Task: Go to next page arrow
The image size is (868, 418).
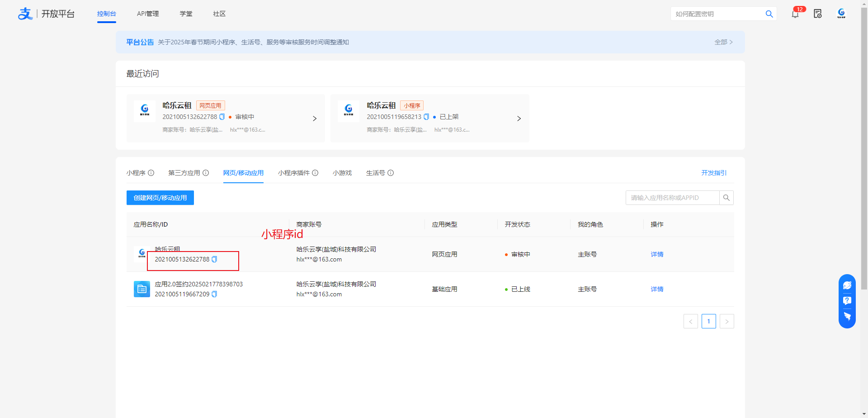Action: (x=727, y=321)
